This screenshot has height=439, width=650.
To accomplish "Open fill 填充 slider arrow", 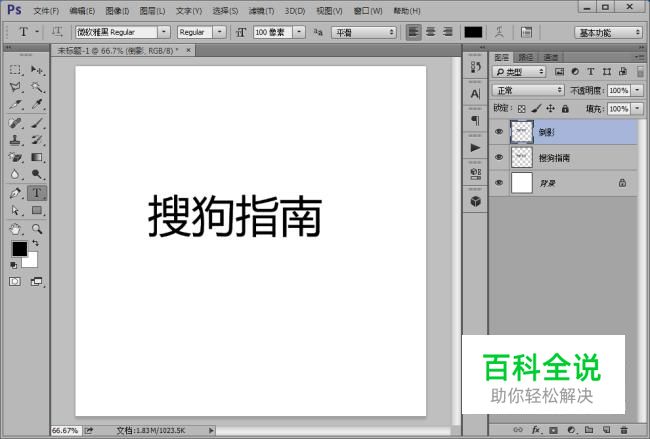I will click(638, 109).
